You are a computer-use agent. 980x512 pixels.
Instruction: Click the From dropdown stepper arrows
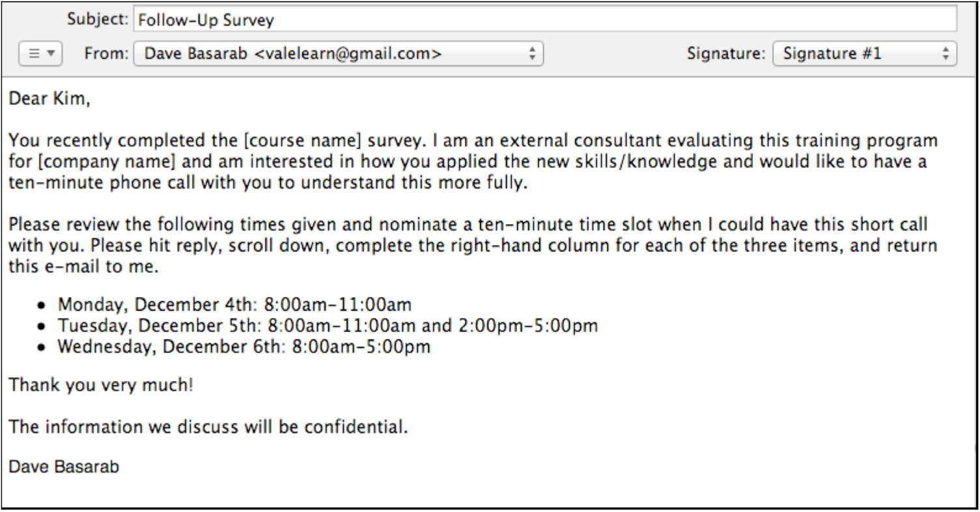click(x=532, y=53)
